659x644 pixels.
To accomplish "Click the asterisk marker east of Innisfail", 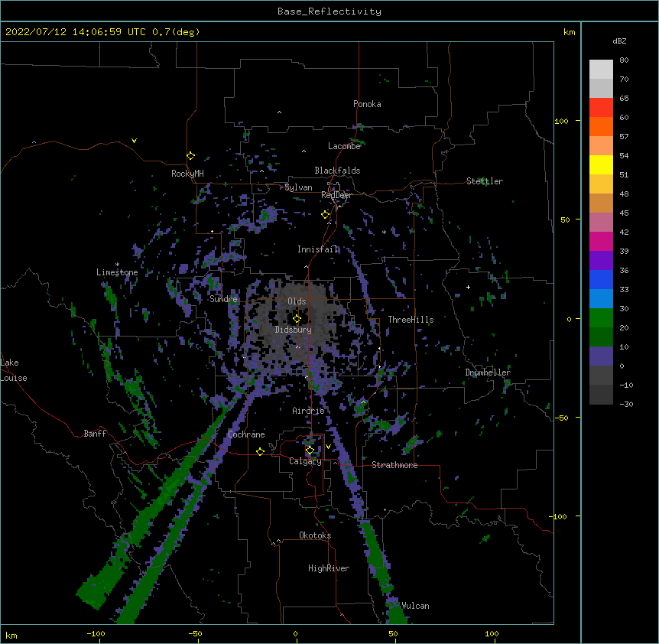I will pyautogui.click(x=384, y=233).
